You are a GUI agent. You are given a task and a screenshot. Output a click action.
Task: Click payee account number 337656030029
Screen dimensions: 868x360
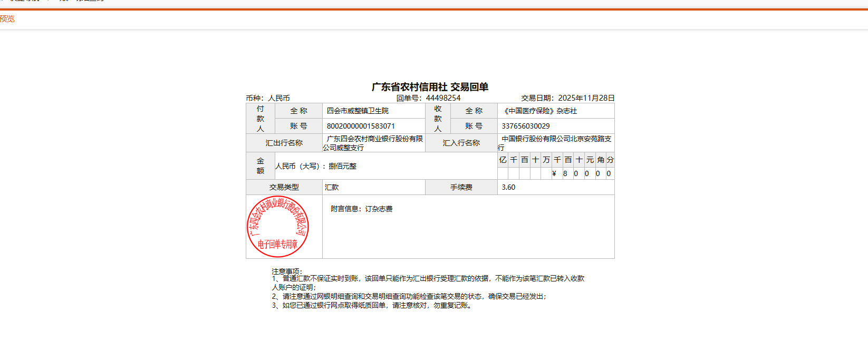(x=525, y=126)
